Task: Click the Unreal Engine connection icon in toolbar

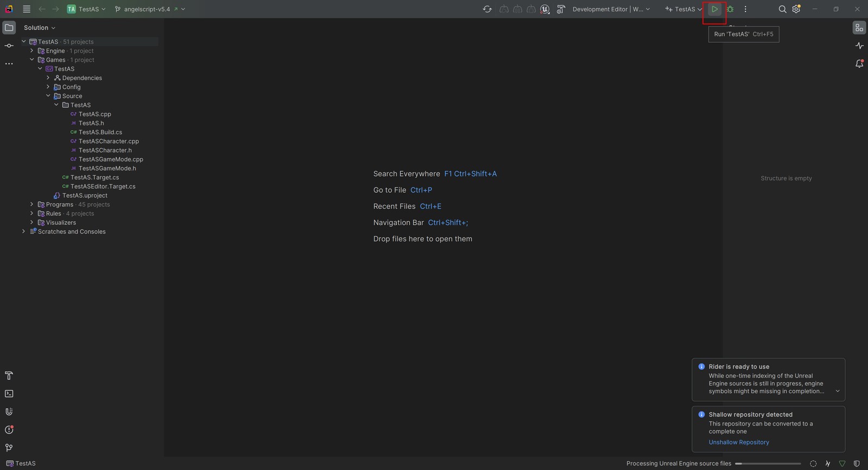Action: coord(545,9)
